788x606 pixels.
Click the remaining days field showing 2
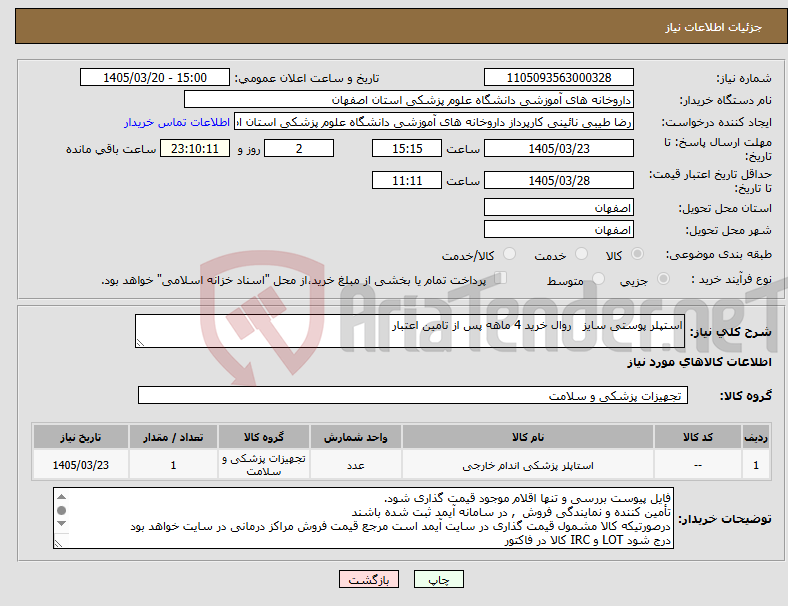pos(299,149)
